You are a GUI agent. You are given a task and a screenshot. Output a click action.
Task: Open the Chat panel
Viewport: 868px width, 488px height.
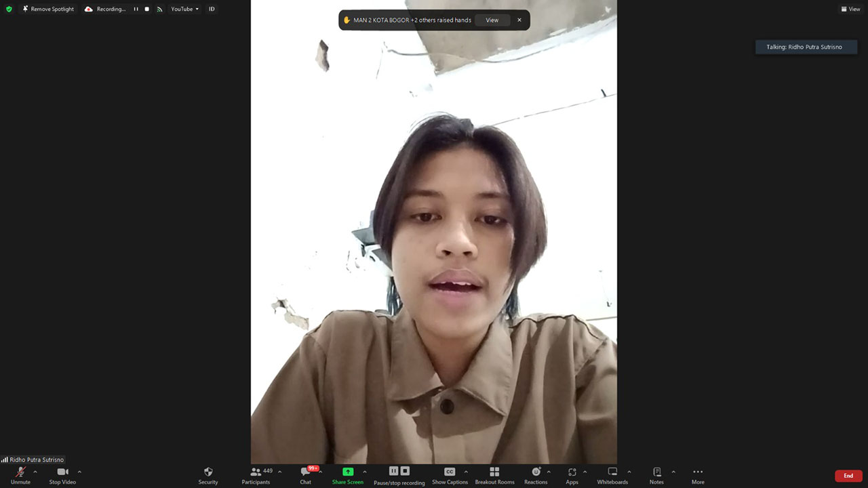pyautogui.click(x=306, y=475)
